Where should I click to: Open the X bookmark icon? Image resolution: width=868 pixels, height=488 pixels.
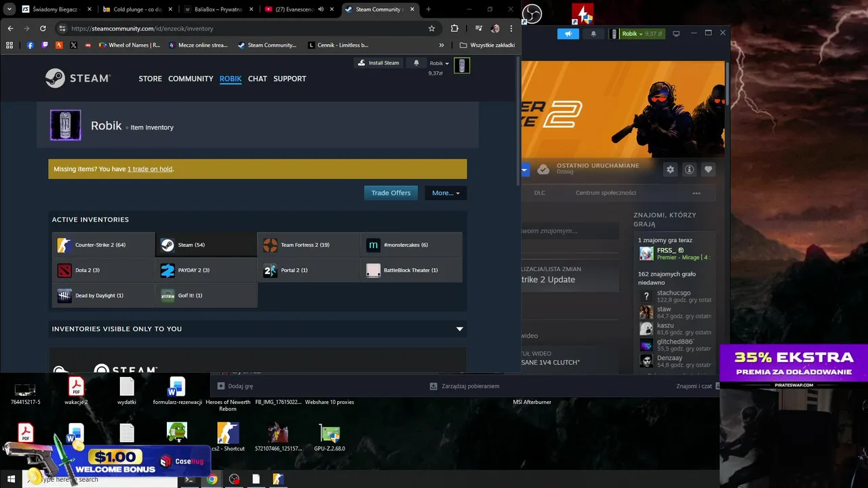pos(73,45)
